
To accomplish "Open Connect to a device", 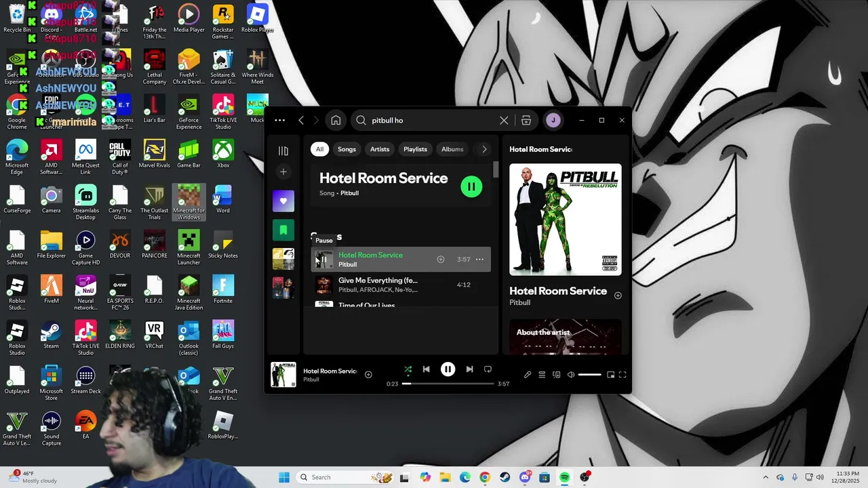I will coord(557,375).
